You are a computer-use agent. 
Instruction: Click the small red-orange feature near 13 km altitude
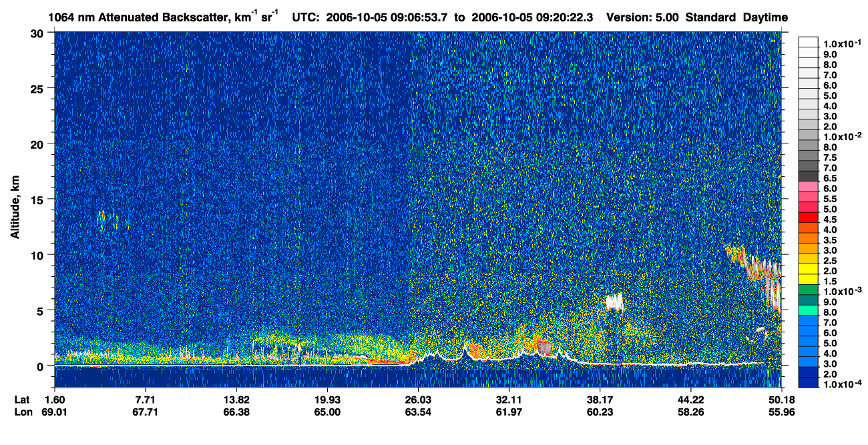point(107,219)
